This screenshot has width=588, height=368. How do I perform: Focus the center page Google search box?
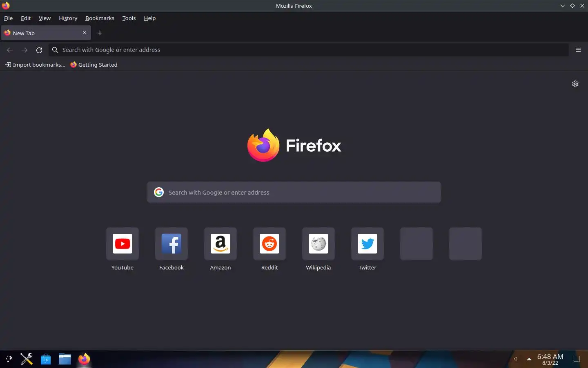[x=294, y=192]
